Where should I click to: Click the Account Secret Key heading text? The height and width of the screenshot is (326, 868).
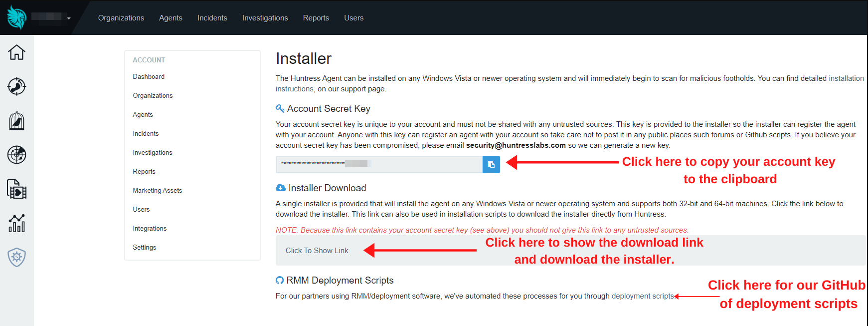[329, 108]
